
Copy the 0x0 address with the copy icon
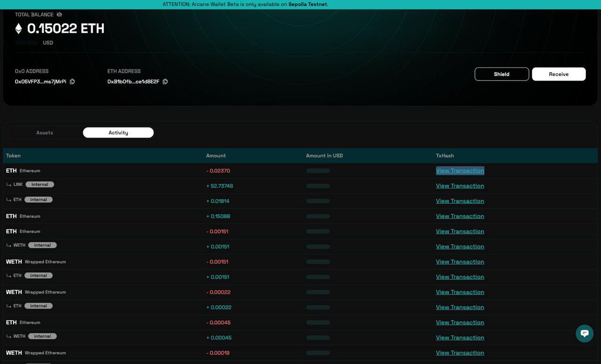[x=72, y=81]
